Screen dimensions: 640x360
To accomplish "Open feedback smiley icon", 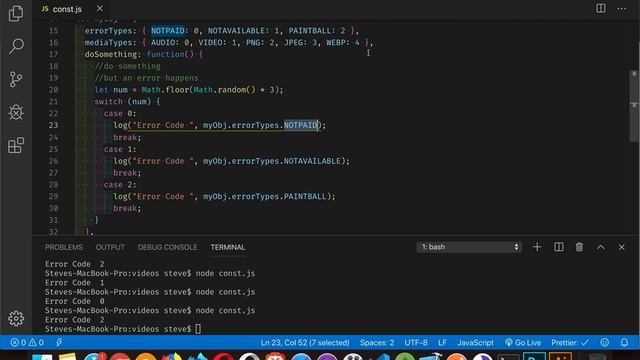I will [604, 342].
